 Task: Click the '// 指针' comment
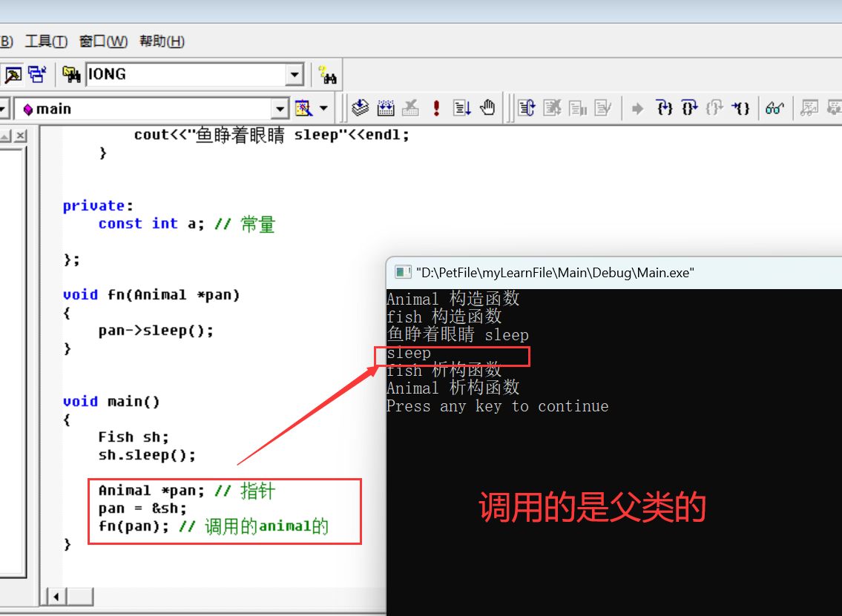pos(245,491)
